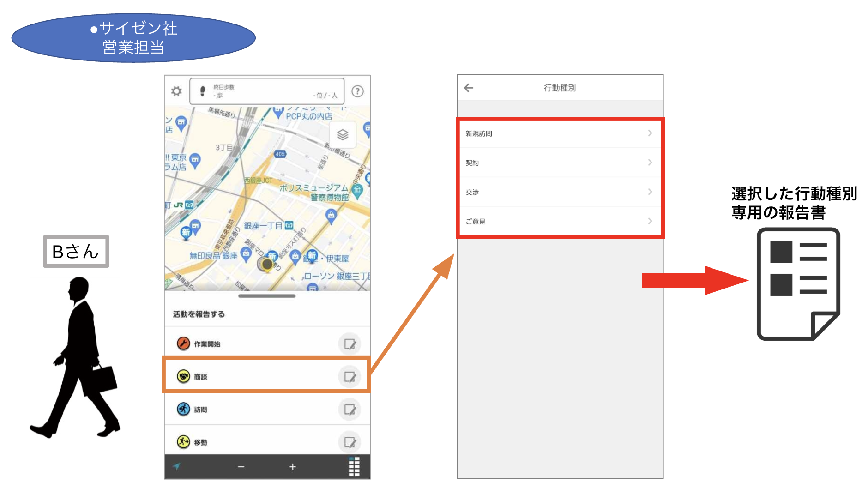Expand the 契約 chevron

click(x=650, y=163)
